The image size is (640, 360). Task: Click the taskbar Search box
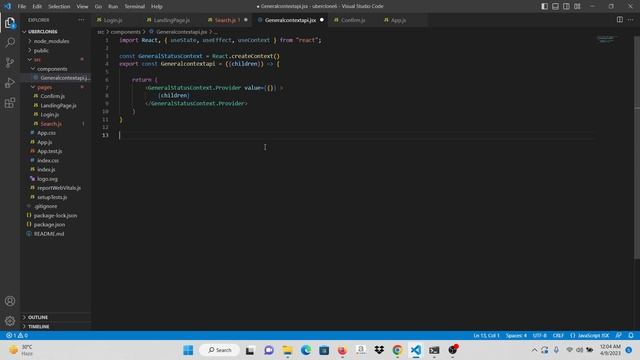[x=220, y=350]
